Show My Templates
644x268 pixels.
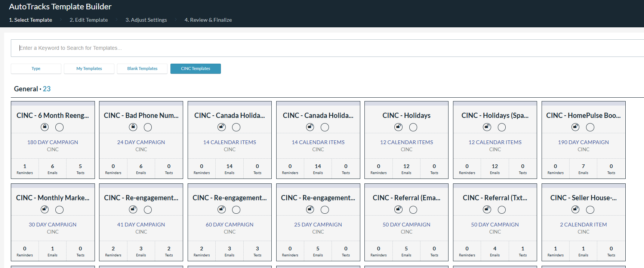pyautogui.click(x=89, y=68)
